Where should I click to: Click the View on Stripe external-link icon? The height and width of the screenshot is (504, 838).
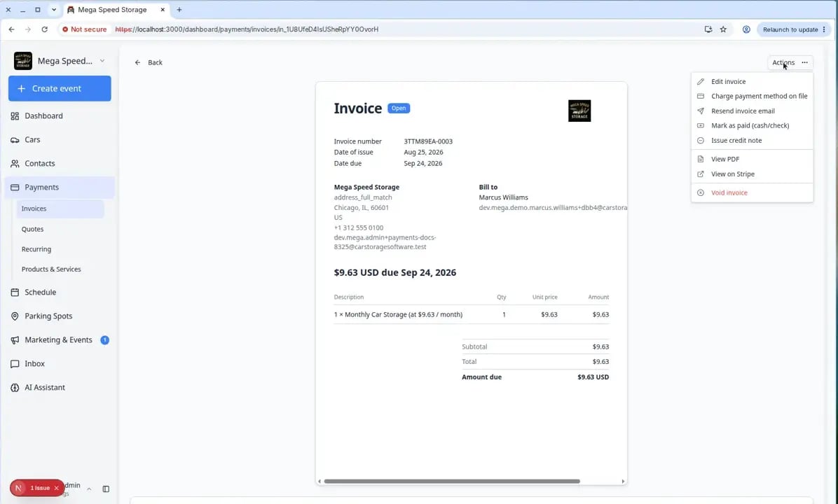701,174
